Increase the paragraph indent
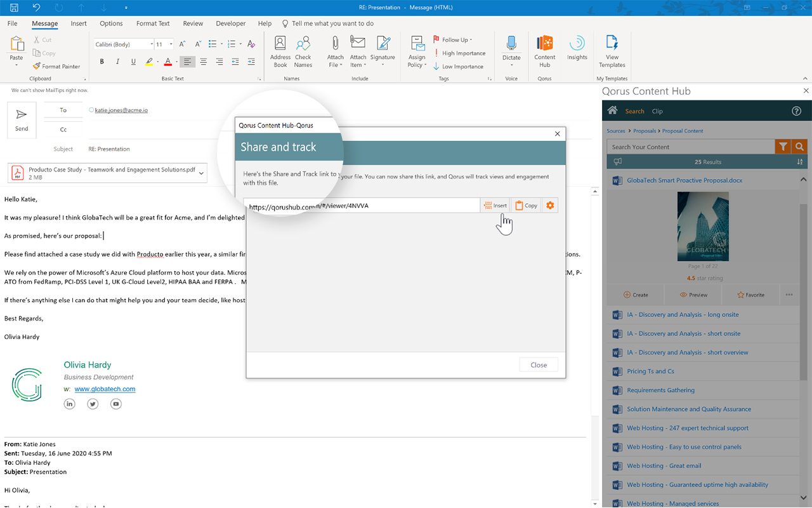Image resolution: width=812 pixels, height=508 pixels. click(251, 62)
